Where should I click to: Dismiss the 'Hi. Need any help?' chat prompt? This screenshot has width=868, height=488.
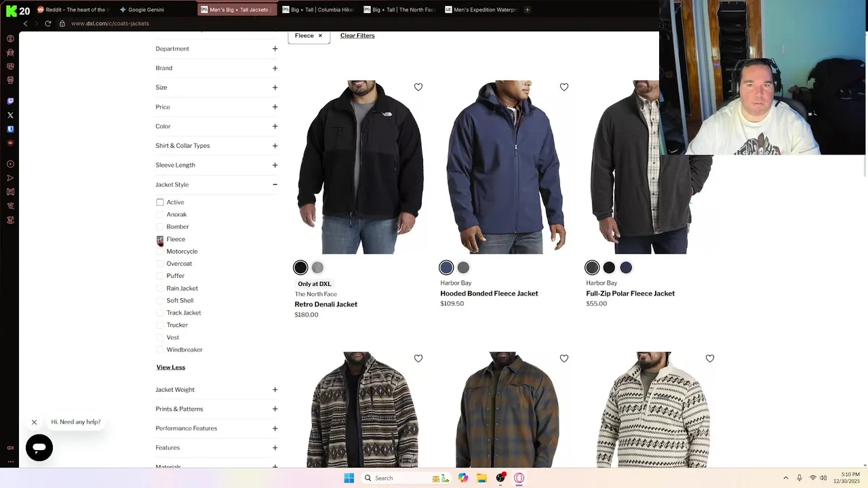(34, 422)
